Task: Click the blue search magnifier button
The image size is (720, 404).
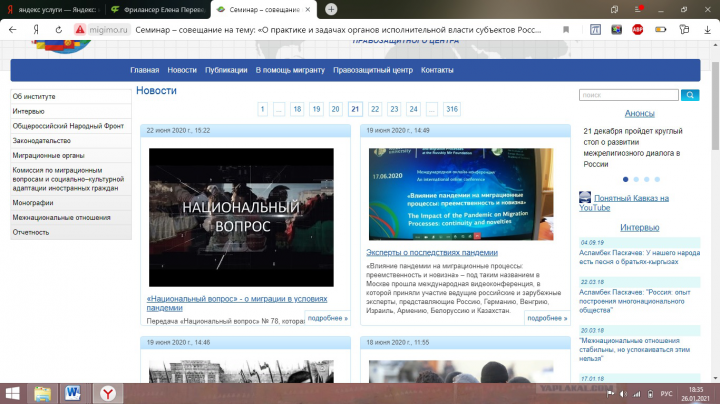Action: 690,95
